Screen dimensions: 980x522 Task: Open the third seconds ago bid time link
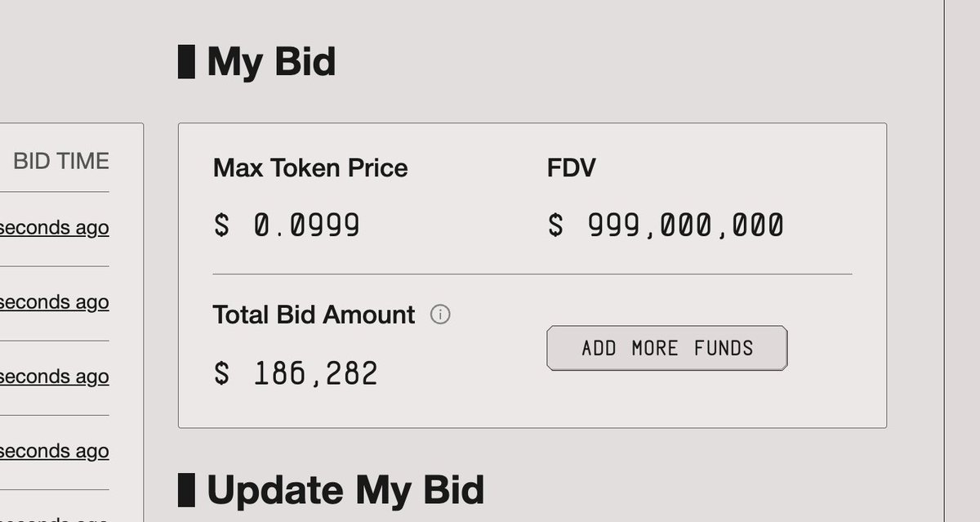coord(55,377)
